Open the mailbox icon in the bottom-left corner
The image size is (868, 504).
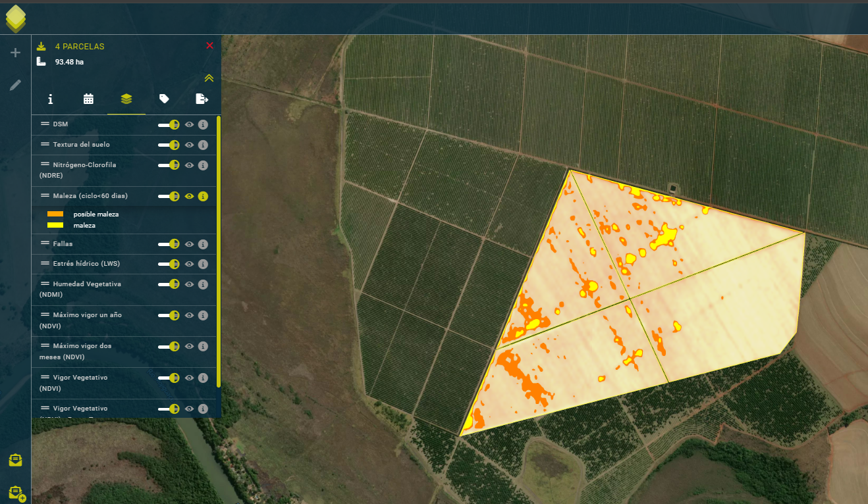[15, 460]
